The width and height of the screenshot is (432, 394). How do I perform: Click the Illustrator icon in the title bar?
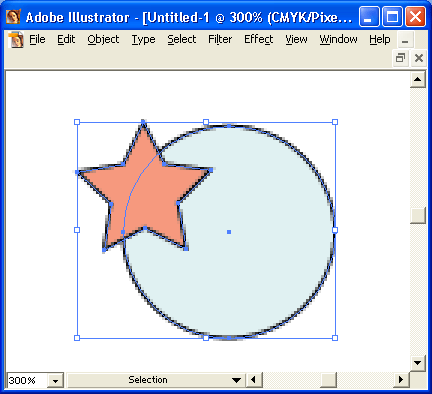(x=13, y=17)
